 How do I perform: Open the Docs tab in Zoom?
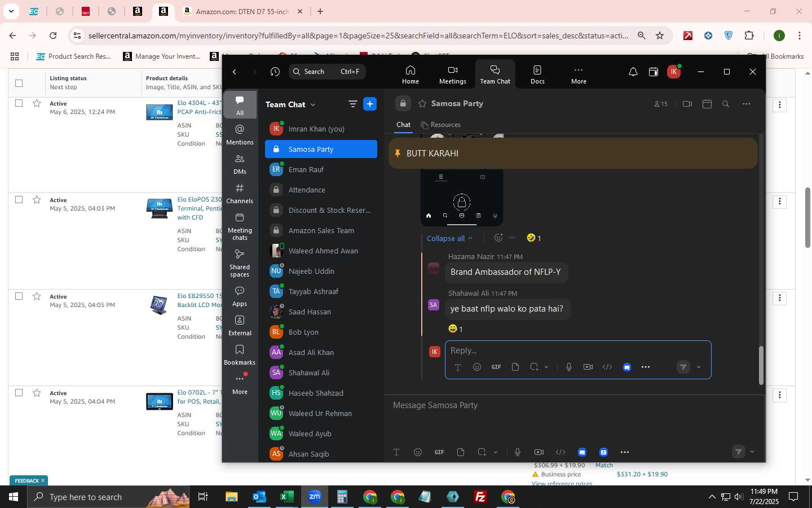[537, 75]
